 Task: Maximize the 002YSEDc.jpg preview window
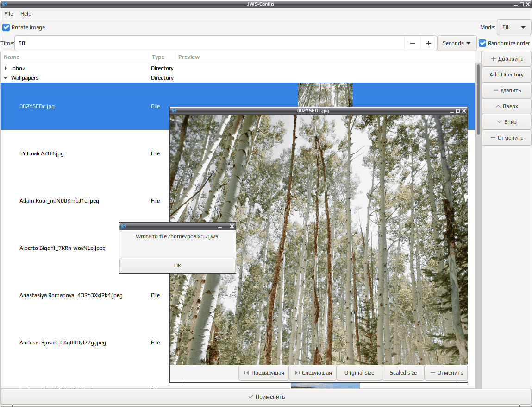click(458, 111)
